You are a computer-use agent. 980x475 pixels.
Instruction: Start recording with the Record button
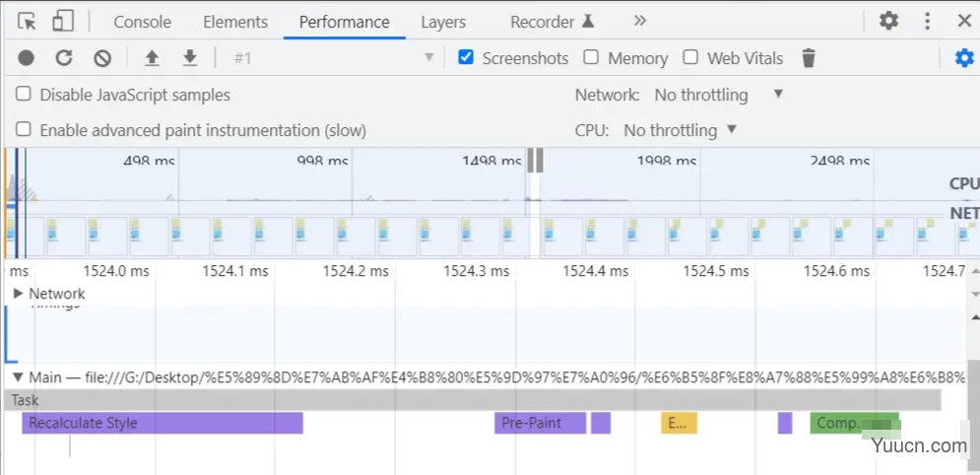pos(26,58)
